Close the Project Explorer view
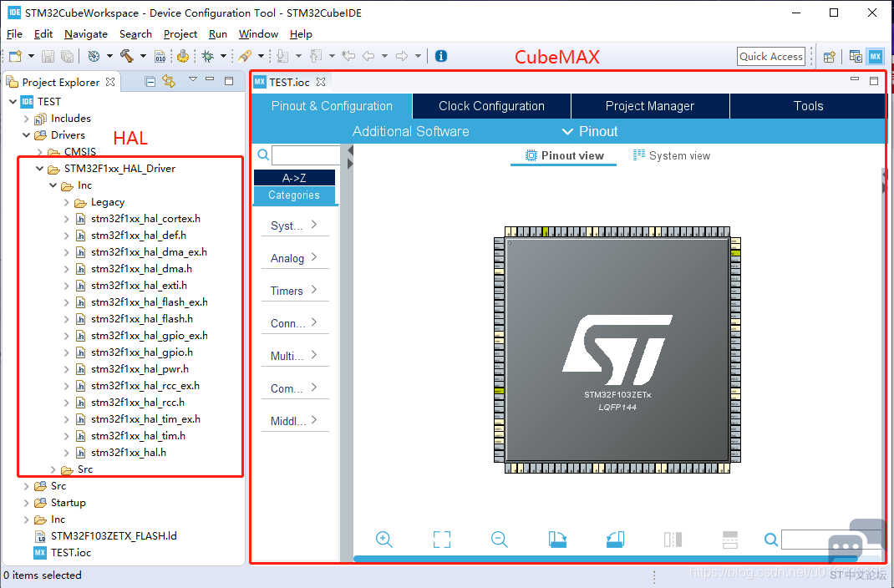This screenshot has height=588, width=894. 110,82
